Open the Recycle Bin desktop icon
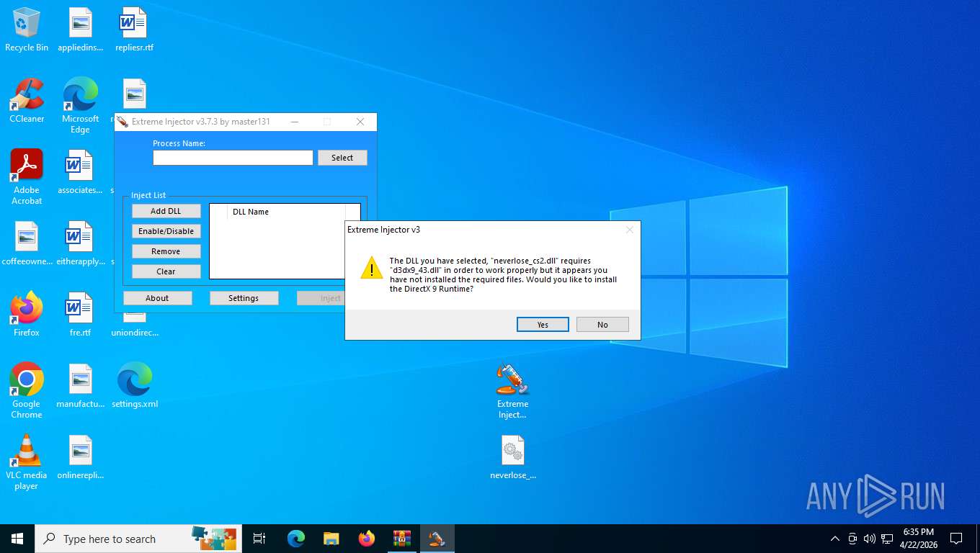 click(x=27, y=30)
